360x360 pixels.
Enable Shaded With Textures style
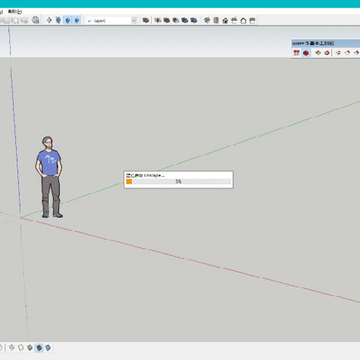click(39, 348)
